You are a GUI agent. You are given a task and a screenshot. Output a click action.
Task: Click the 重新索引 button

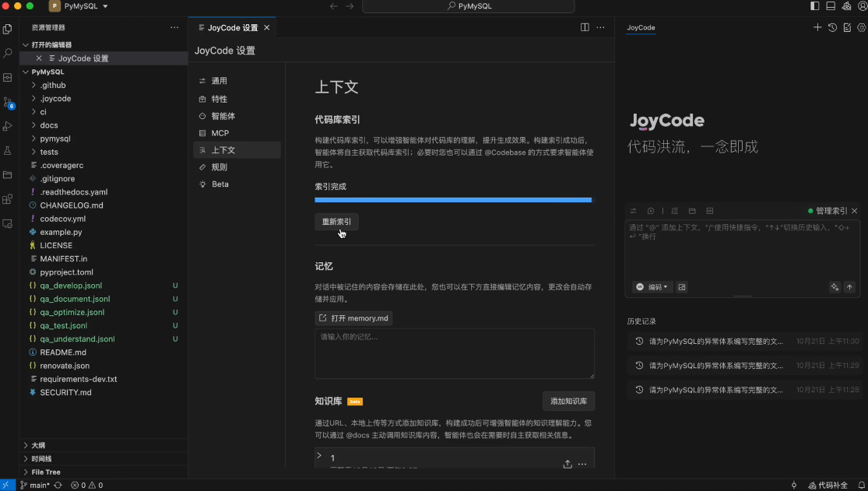[x=336, y=222]
